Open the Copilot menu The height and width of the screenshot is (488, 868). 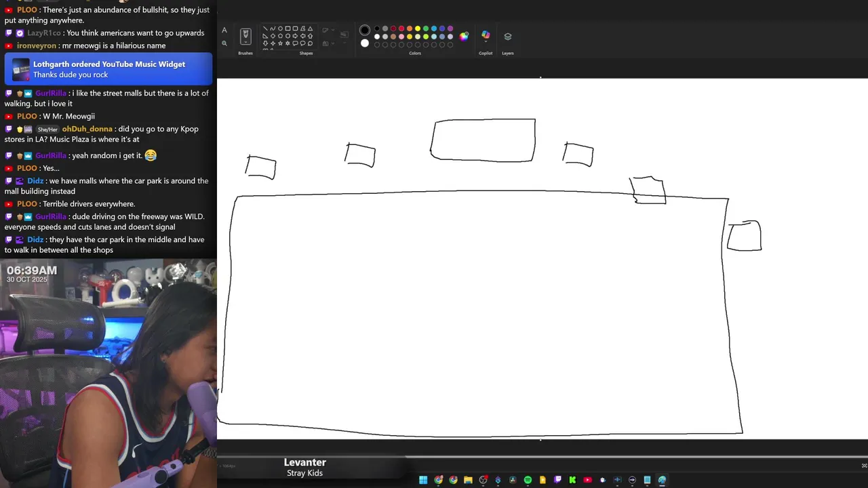[486, 36]
